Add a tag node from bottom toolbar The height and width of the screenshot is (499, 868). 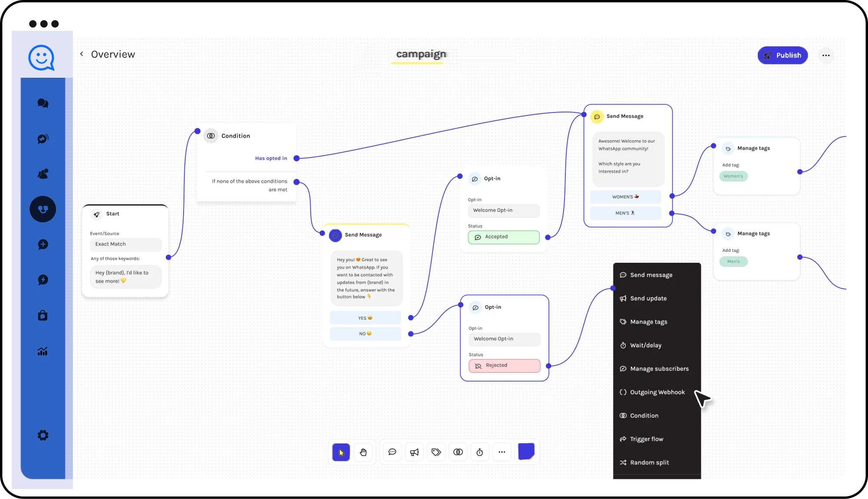436,452
